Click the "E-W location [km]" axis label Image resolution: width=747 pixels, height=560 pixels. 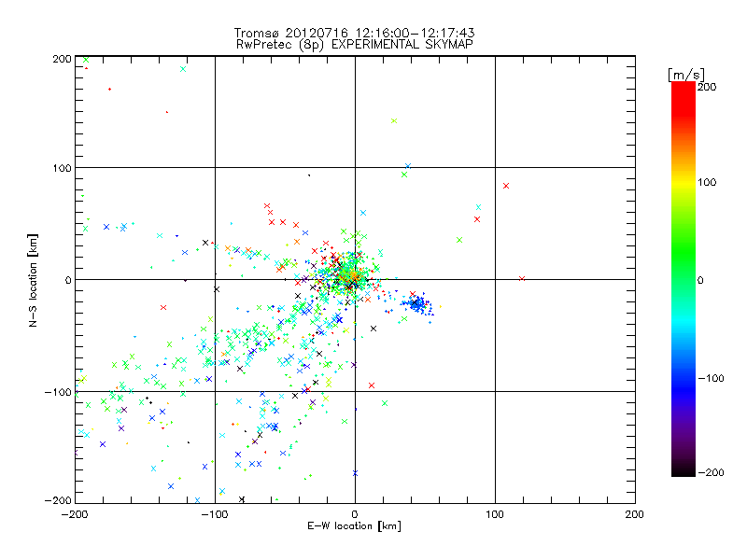(x=354, y=525)
